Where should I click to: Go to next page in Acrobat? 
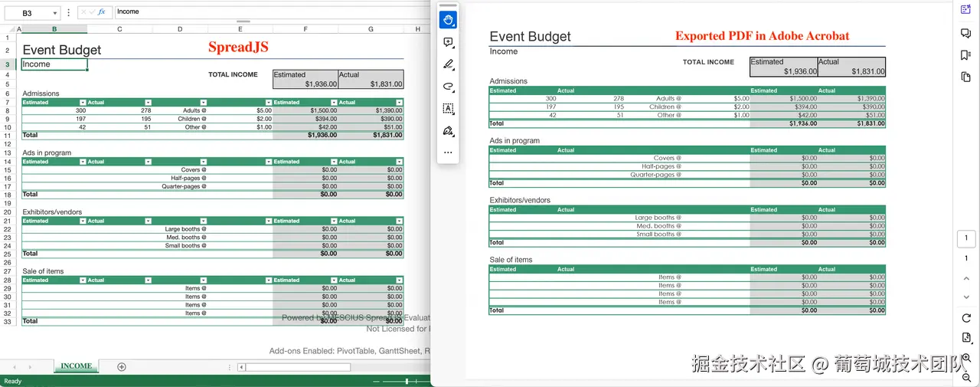[966, 297]
